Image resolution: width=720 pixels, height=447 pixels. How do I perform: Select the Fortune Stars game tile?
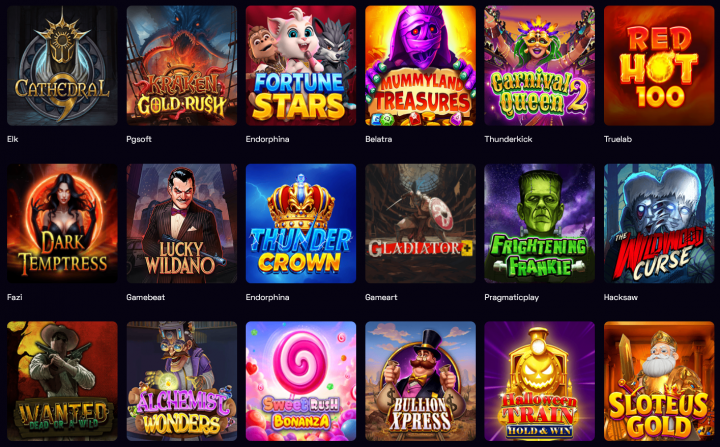click(301, 66)
